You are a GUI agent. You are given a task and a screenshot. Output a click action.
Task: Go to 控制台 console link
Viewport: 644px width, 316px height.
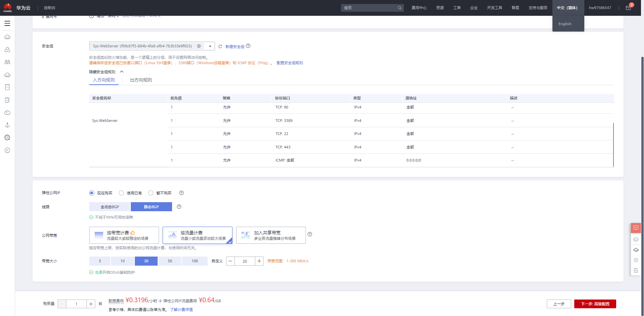tap(50, 8)
